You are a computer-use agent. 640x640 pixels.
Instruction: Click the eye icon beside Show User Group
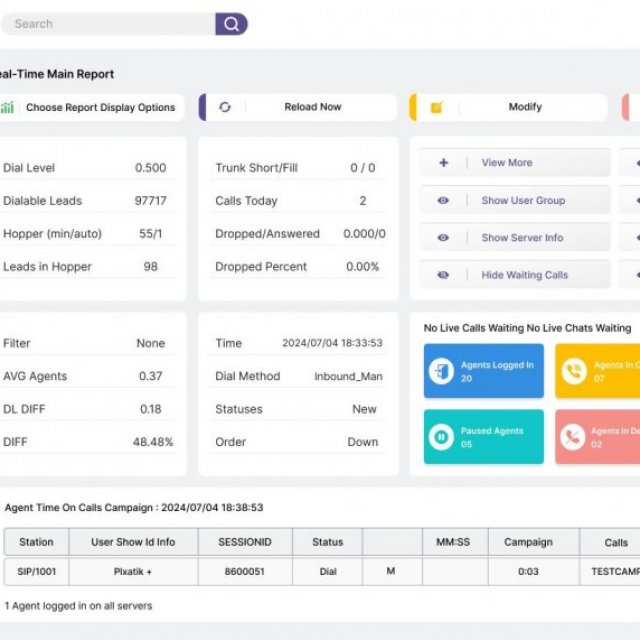point(443,200)
